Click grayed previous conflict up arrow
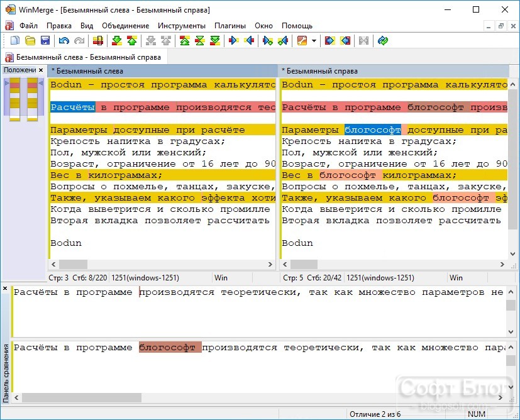This screenshot has width=520, height=420. pos(166,41)
